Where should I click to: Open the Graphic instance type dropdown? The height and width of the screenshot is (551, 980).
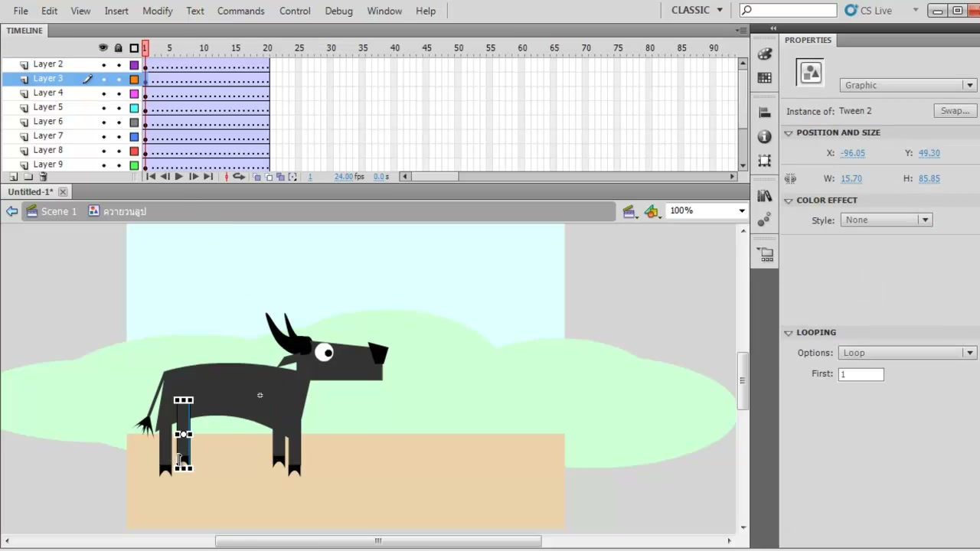(x=907, y=85)
